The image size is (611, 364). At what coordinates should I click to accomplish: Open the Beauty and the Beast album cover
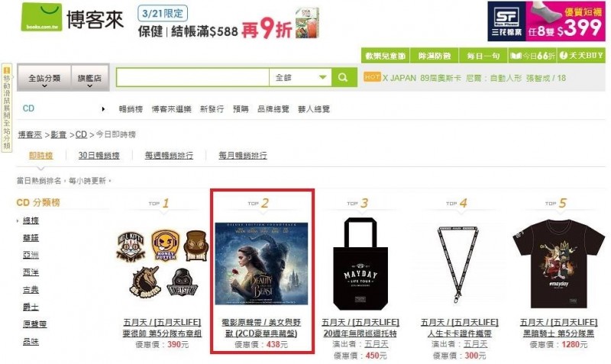tap(261, 263)
